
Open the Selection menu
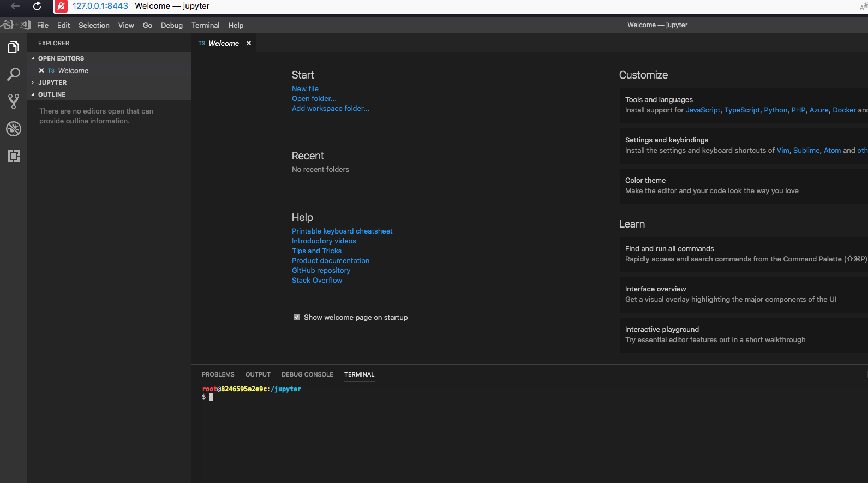coord(94,25)
